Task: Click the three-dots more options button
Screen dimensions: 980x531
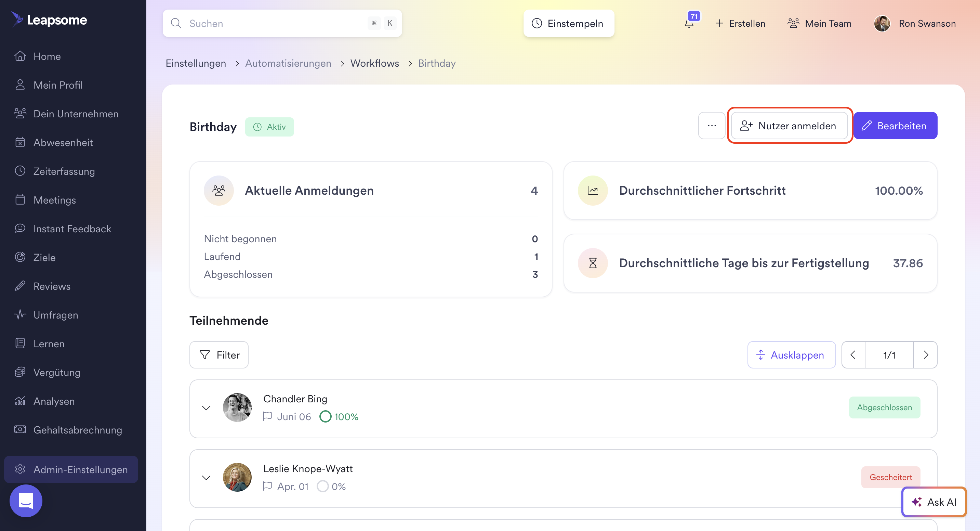Action: 712,126
